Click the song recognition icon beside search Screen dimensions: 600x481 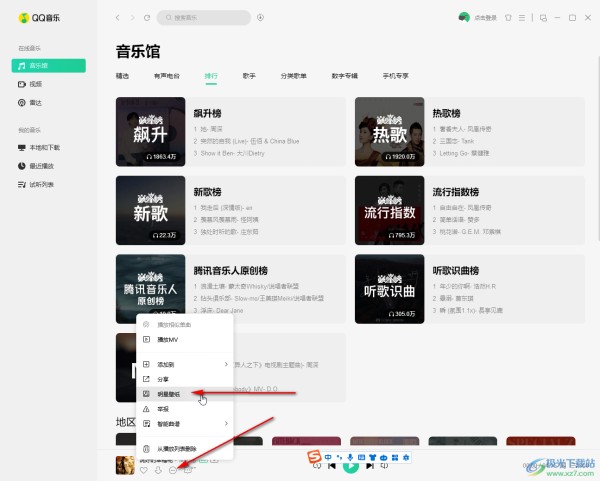260,18
